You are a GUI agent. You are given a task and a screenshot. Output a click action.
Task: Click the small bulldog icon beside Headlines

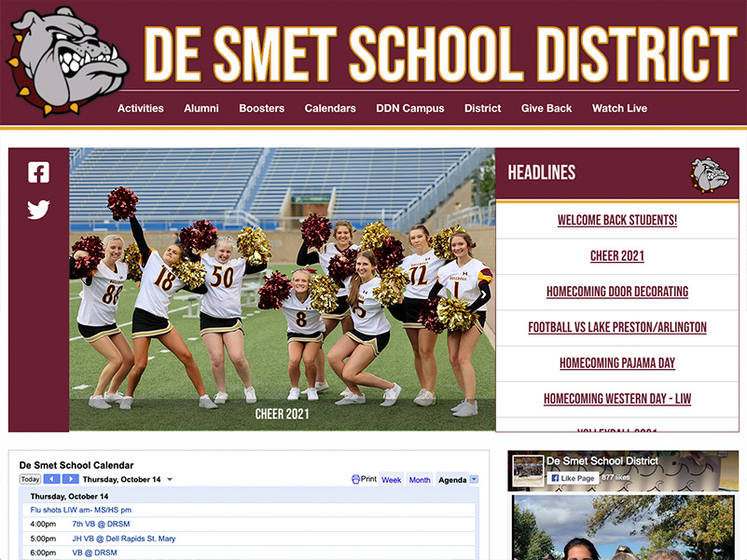click(x=710, y=175)
